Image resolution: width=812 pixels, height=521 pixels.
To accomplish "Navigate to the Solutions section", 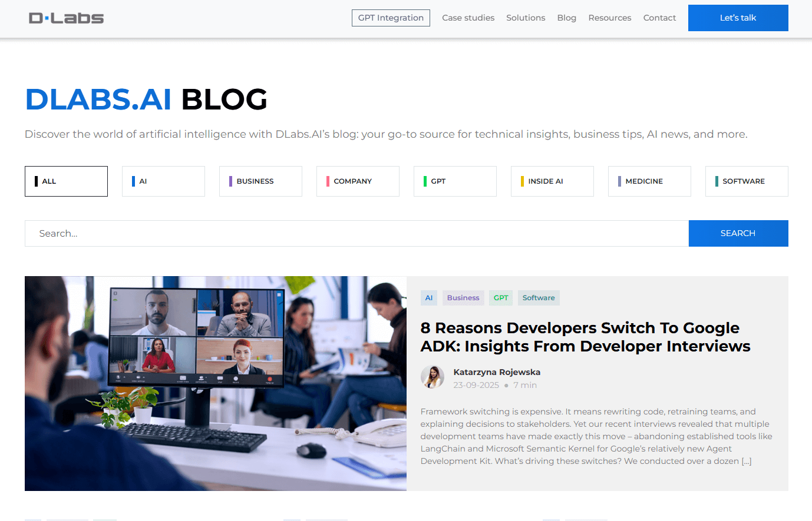I will tap(526, 18).
